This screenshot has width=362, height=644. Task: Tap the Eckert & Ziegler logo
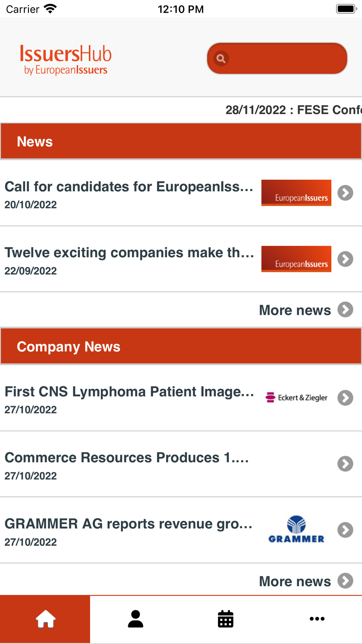click(296, 397)
